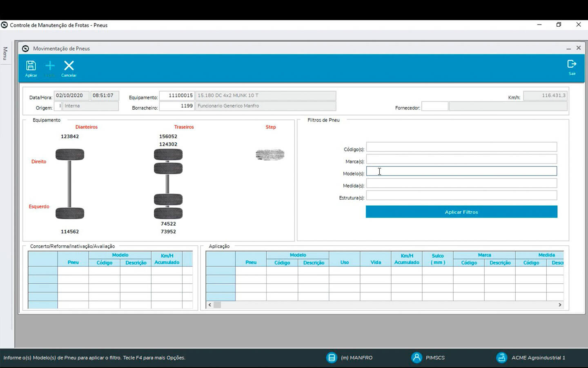588x368 pixels.
Task: Select outer rear right tire 156052
Action: click(x=168, y=155)
